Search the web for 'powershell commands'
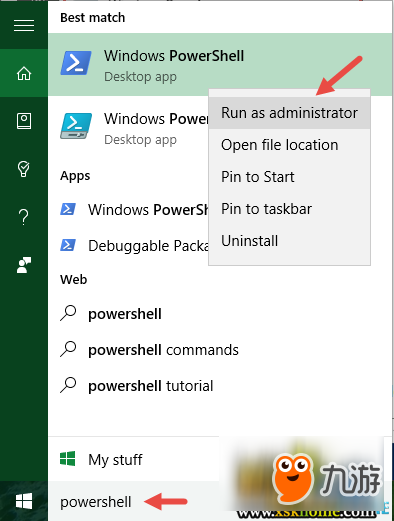394x521 pixels. pyautogui.click(x=220, y=350)
